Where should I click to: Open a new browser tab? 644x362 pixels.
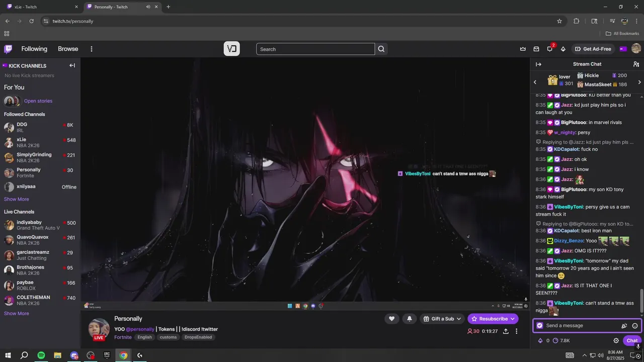point(168,7)
